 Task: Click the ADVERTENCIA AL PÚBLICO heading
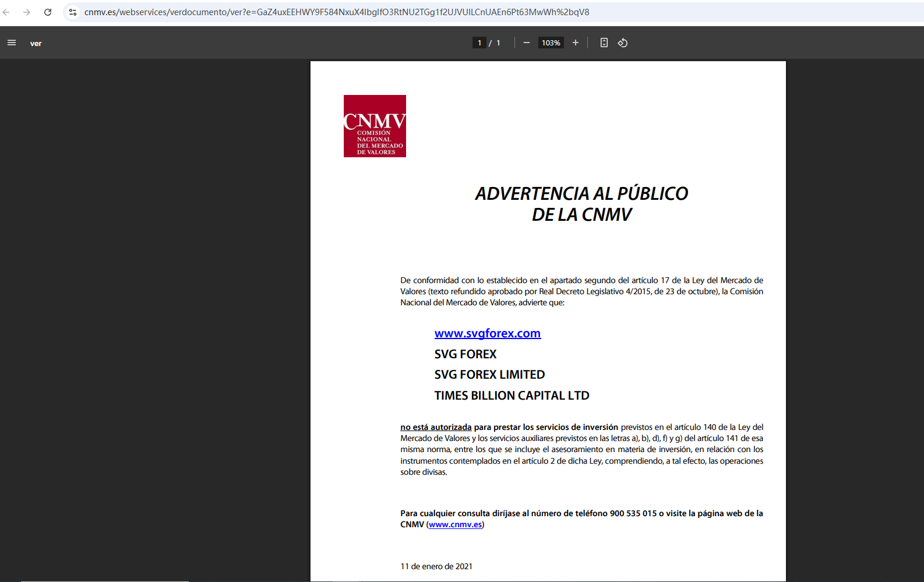click(x=581, y=193)
